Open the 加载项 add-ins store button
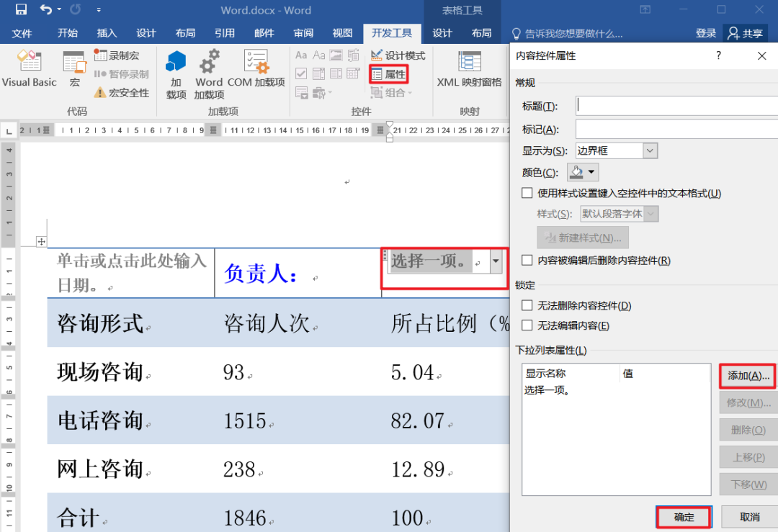Image resolution: width=778 pixels, height=532 pixels. click(x=176, y=74)
